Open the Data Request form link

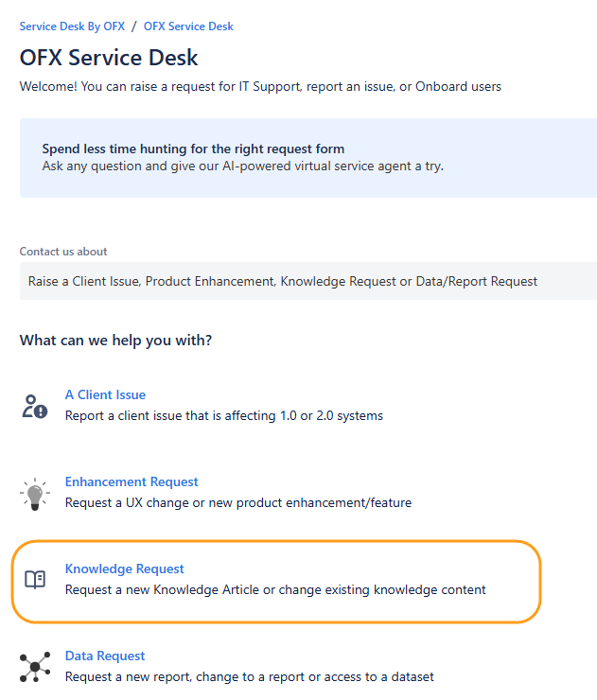tap(105, 656)
